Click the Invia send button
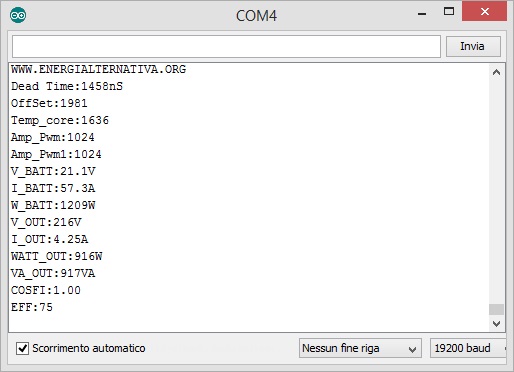 click(x=473, y=46)
